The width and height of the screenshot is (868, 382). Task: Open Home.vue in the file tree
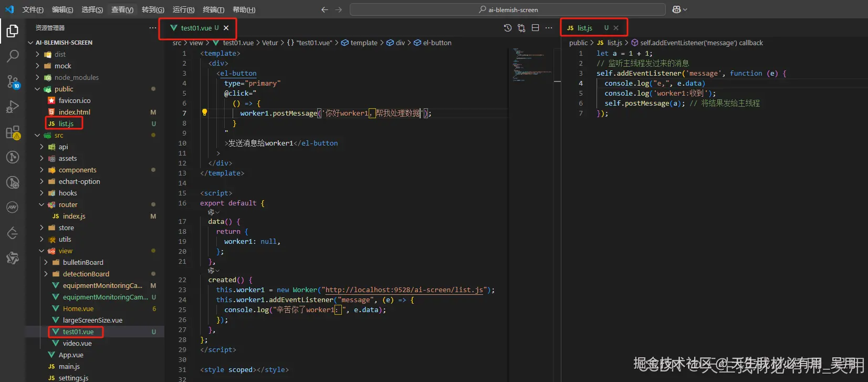(x=78, y=308)
